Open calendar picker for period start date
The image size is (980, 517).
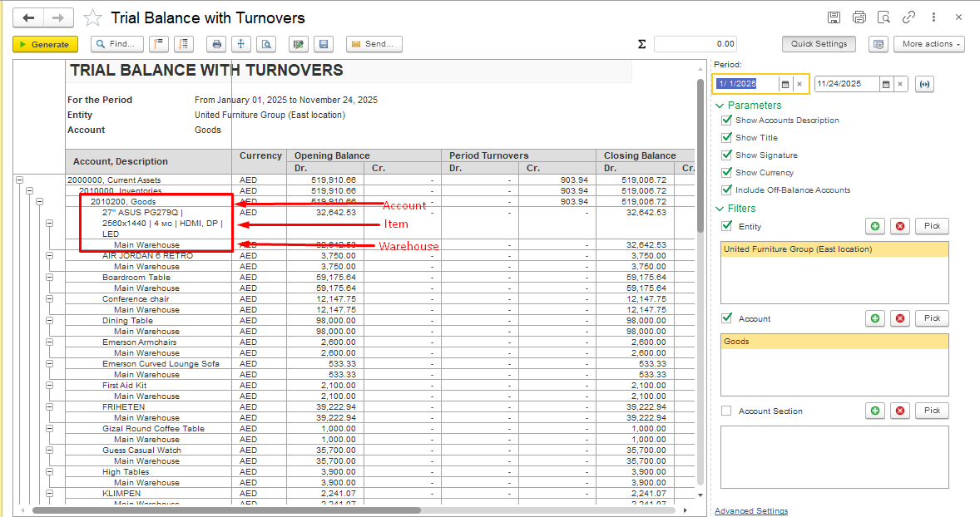pyautogui.click(x=784, y=84)
